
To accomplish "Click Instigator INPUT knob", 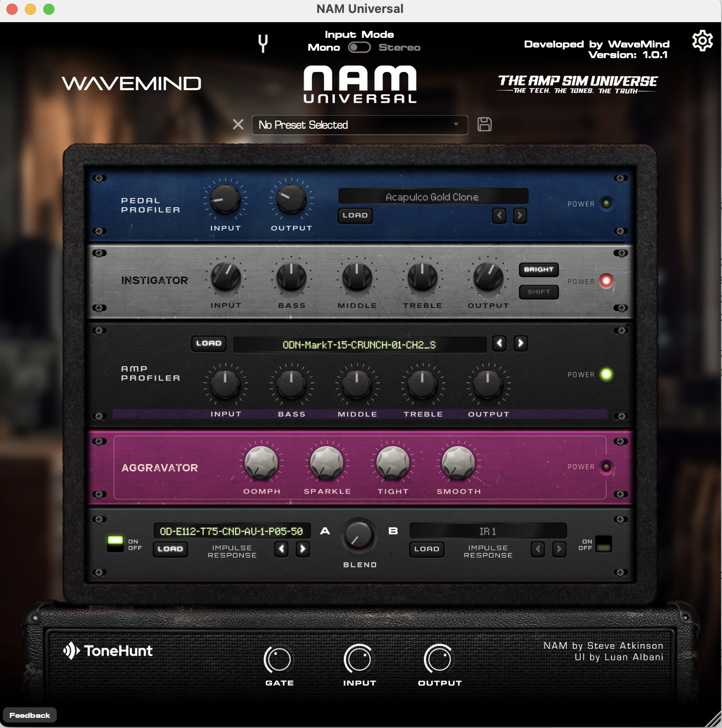I will click(x=225, y=277).
